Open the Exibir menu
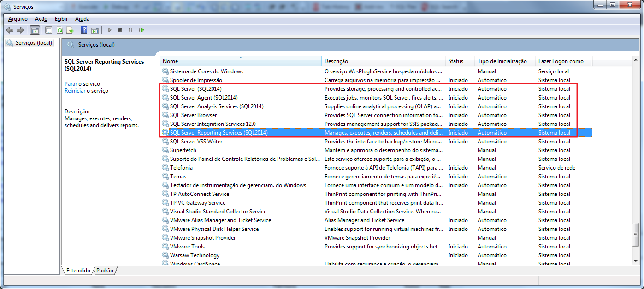The image size is (644, 289). [61, 19]
